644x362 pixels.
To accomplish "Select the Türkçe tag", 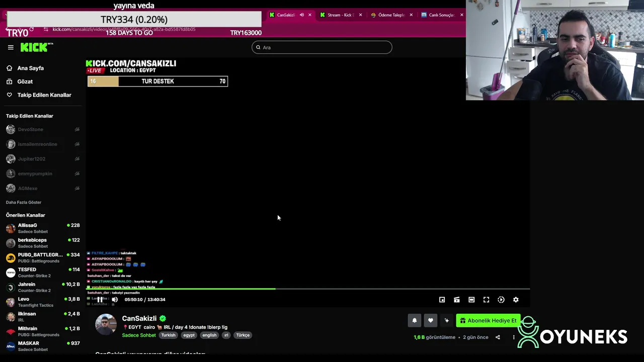I will 243,335.
